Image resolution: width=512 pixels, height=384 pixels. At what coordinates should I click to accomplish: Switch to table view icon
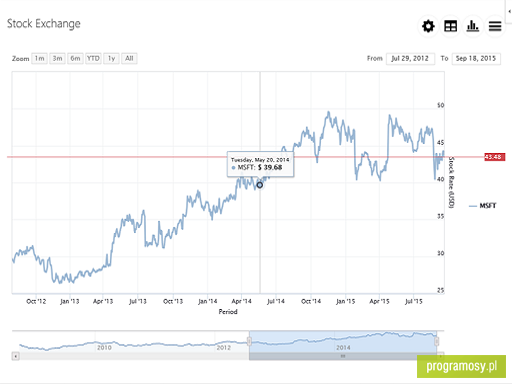point(450,26)
